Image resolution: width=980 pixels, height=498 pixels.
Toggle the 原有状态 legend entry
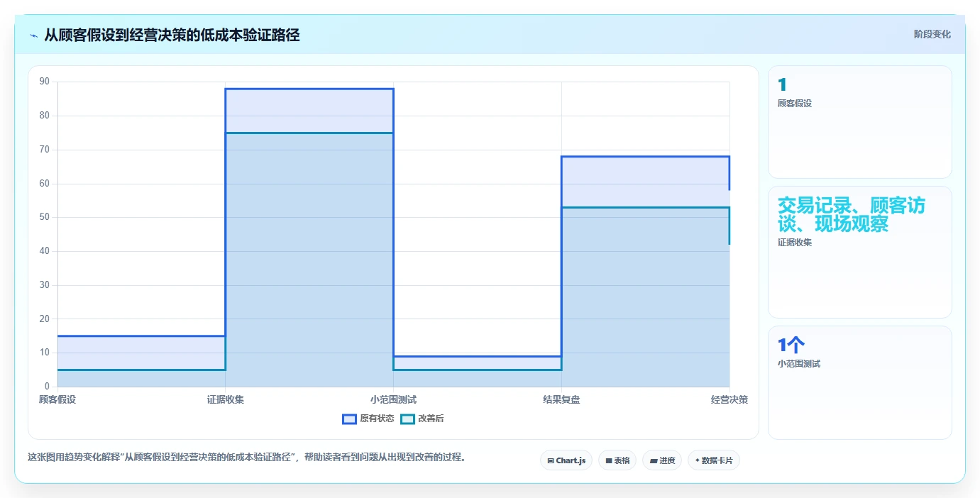(368, 419)
